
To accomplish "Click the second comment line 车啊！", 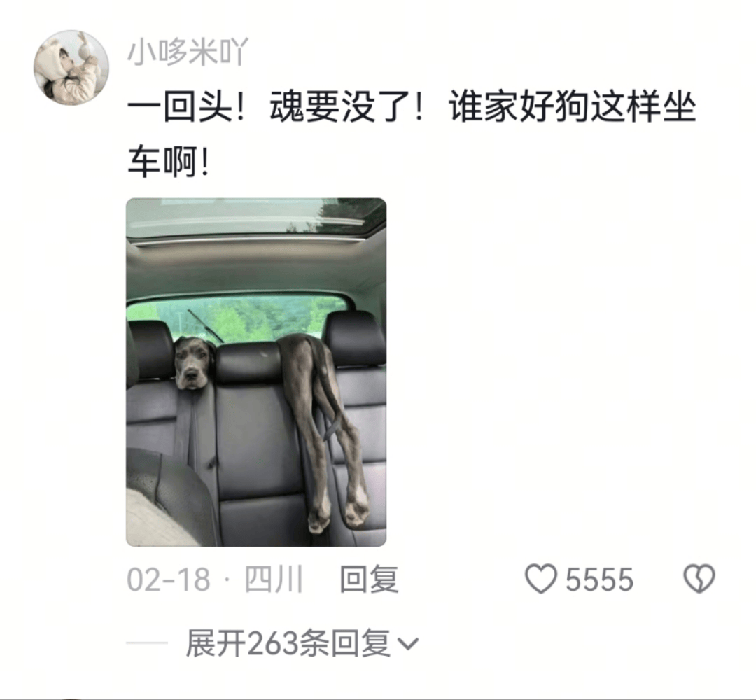I will click(x=169, y=162).
